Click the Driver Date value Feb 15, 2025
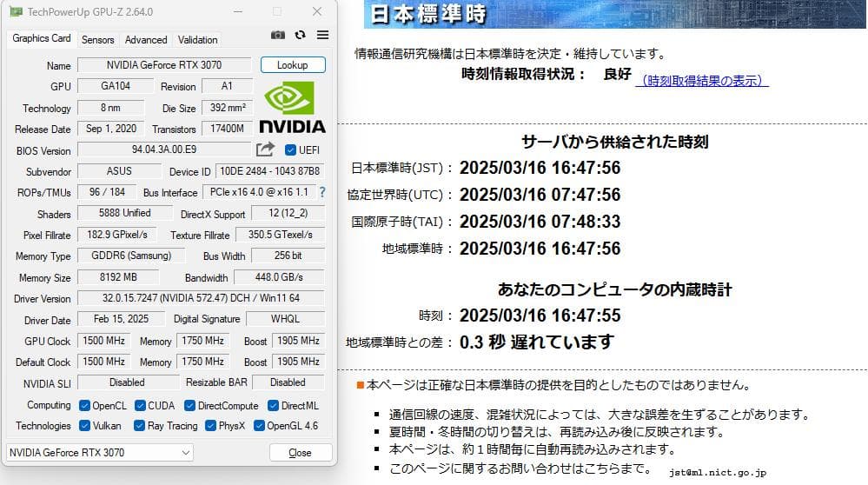This screenshot has height=485, width=868. pos(122,319)
